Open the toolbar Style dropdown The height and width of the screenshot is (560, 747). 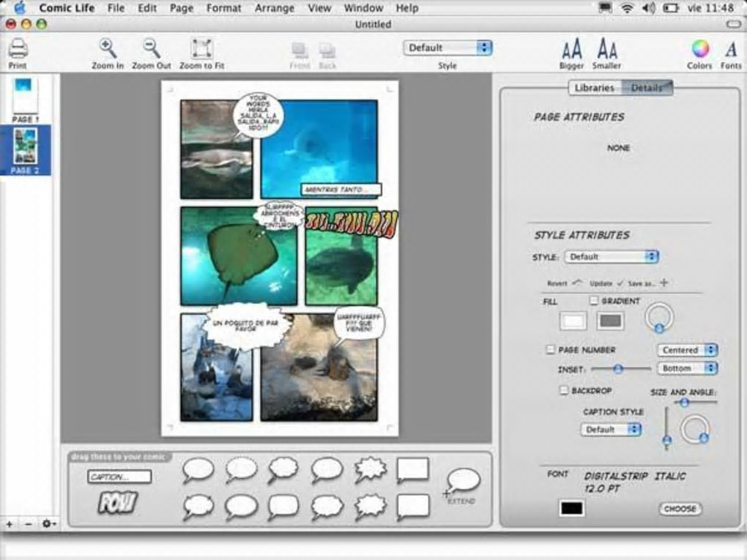coord(447,48)
